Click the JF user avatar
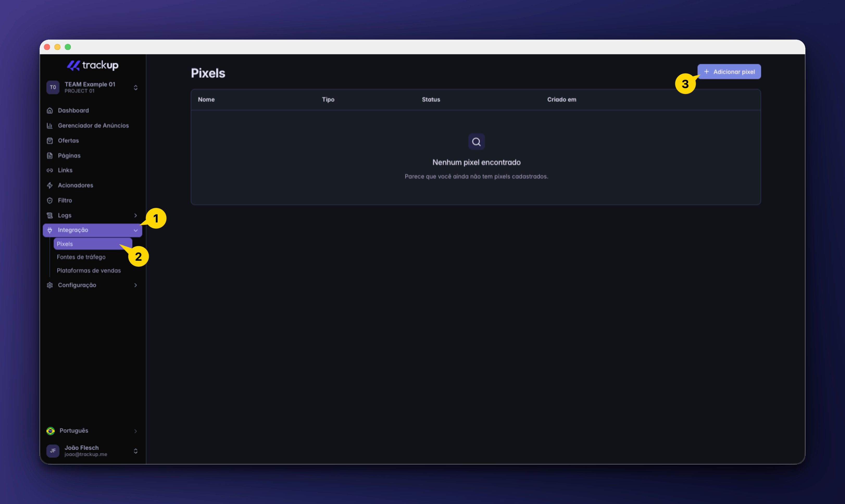The image size is (845, 504). click(53, 451)
